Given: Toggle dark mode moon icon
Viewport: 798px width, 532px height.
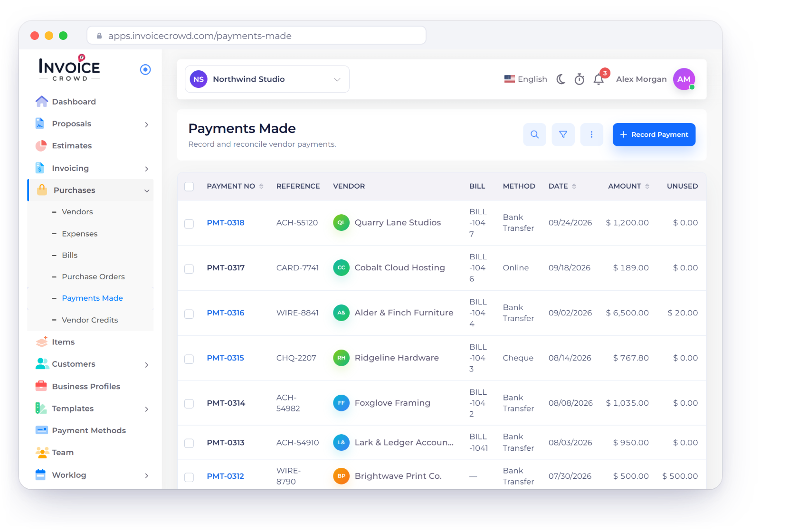Looking at the screenshot, I should [561, 79].
